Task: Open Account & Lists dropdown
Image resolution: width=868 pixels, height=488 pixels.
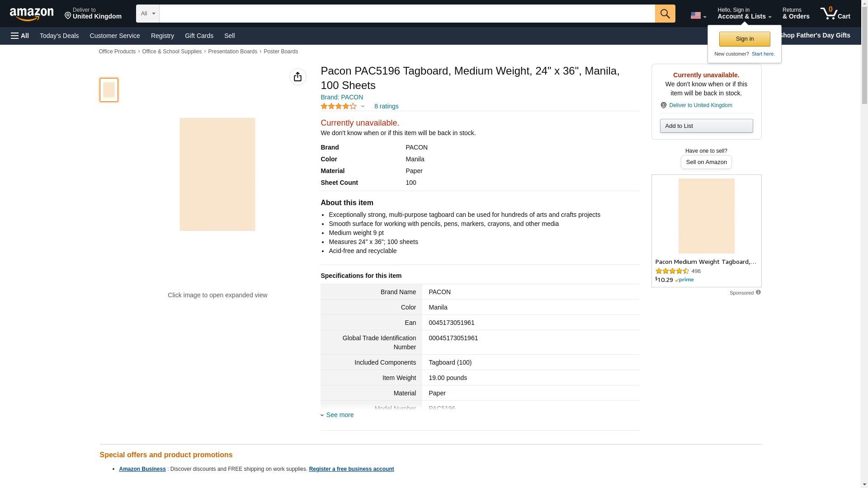Action: [x=744, y=14]
